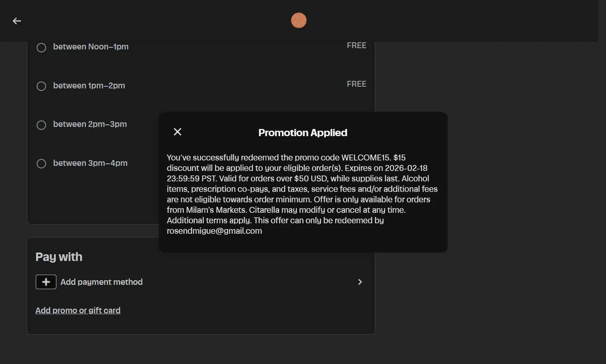This screenshot has width=606, height=364.
Task: Click the 'between 3pm–4pm' label text
Action: pos(90,163)
